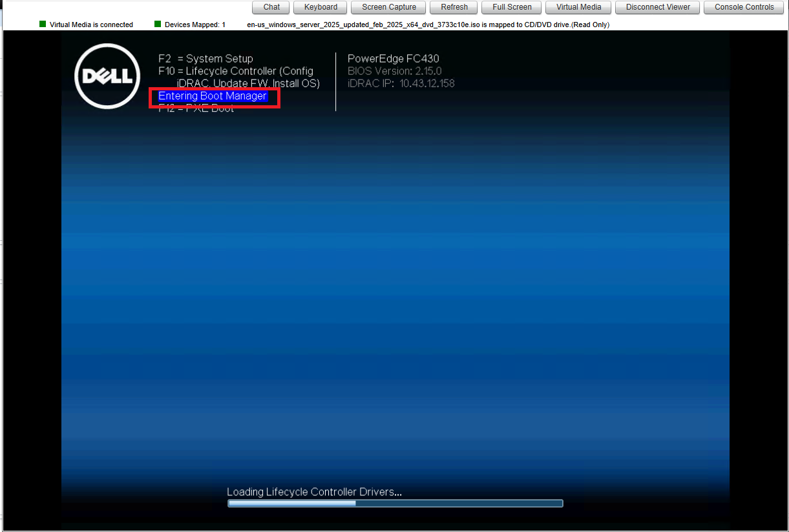Click the F2 = System Setup line
This screenshot has width=789, height=532.
tap(205, 59)
